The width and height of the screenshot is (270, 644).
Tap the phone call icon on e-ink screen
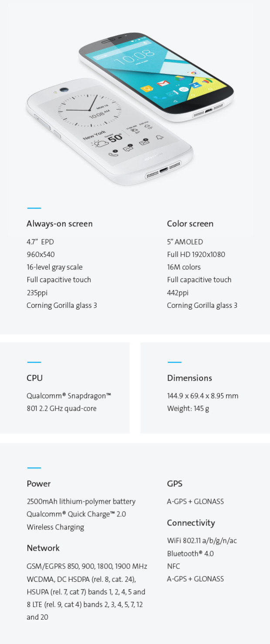114,153
